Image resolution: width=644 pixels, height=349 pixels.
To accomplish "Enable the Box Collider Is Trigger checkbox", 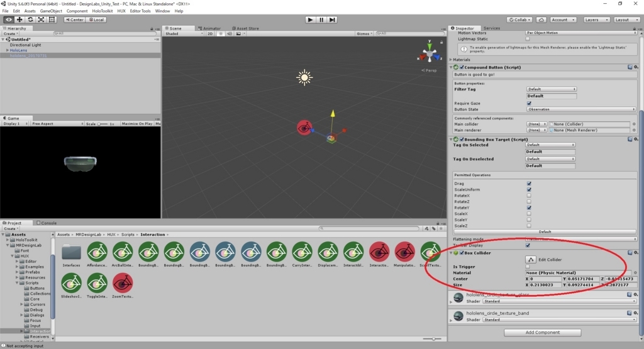I will 528,267.
